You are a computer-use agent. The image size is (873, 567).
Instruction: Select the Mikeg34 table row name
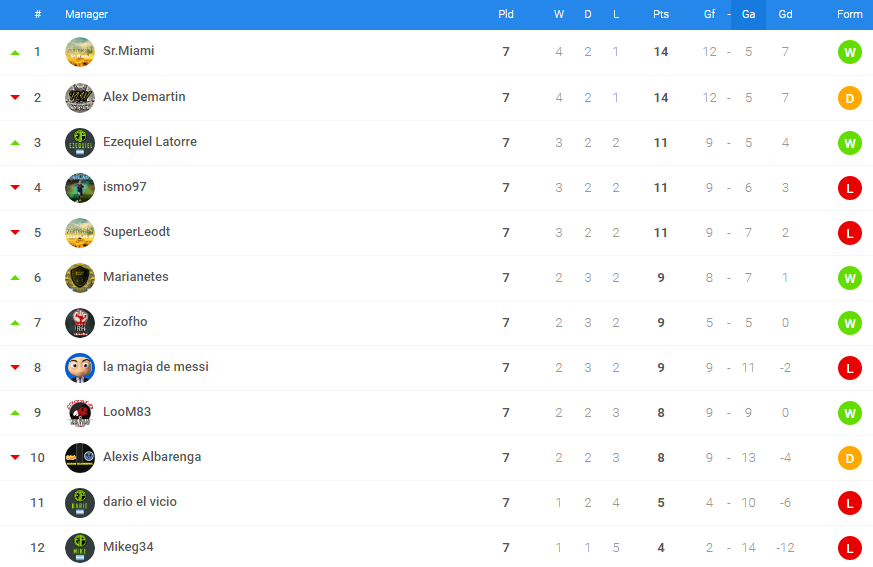click(128, 547)
